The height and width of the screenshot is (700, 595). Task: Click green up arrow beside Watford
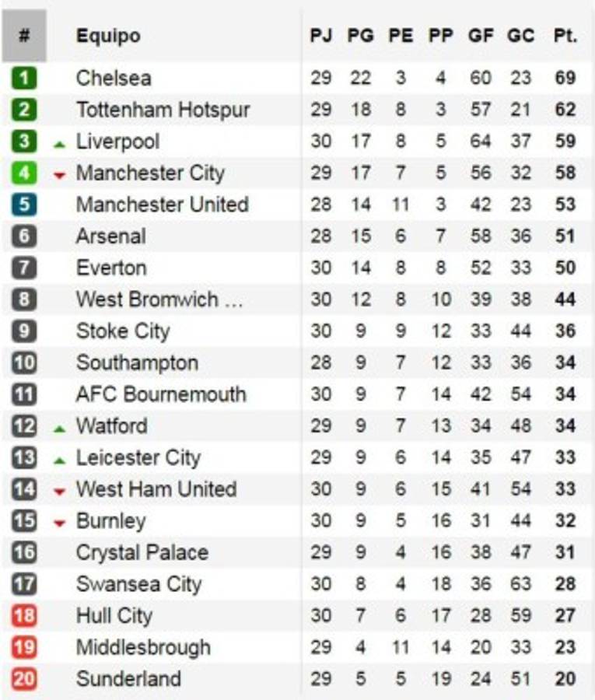coord(59,429)
